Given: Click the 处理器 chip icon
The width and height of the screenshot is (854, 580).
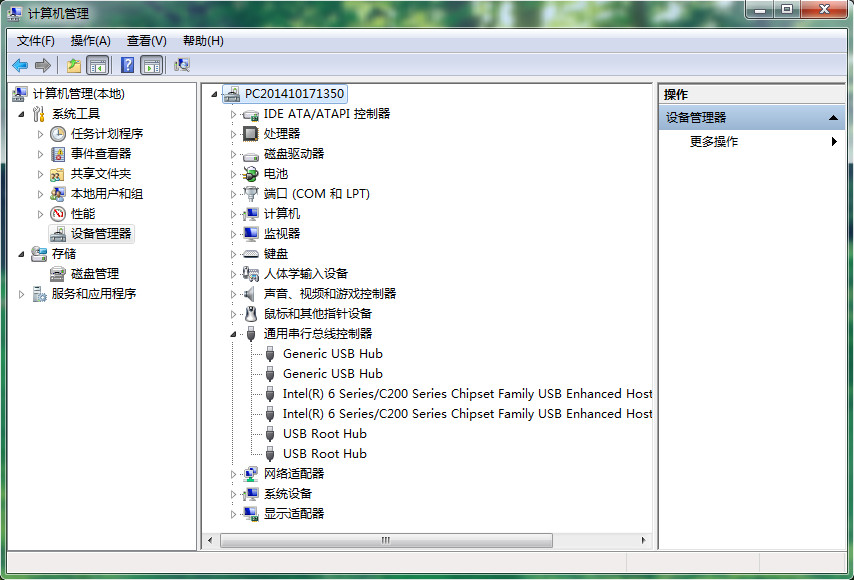Looking at the screenshot, I should tap(251, 134).
